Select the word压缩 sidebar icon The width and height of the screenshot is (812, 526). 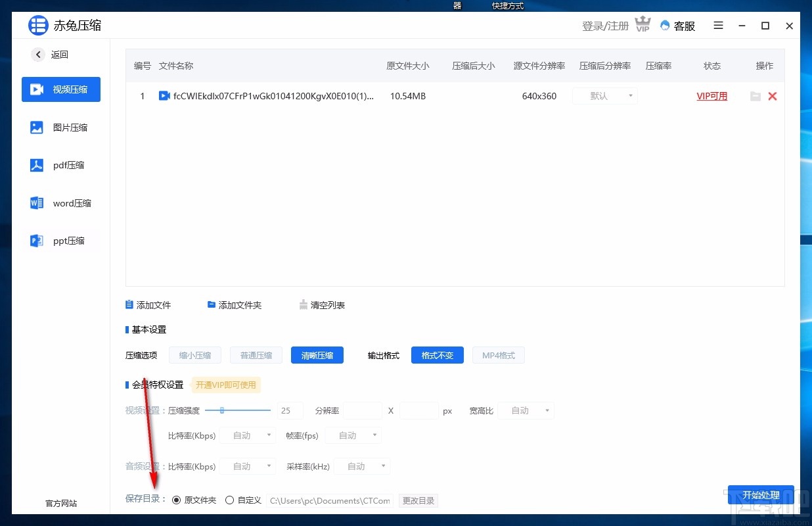60,203
